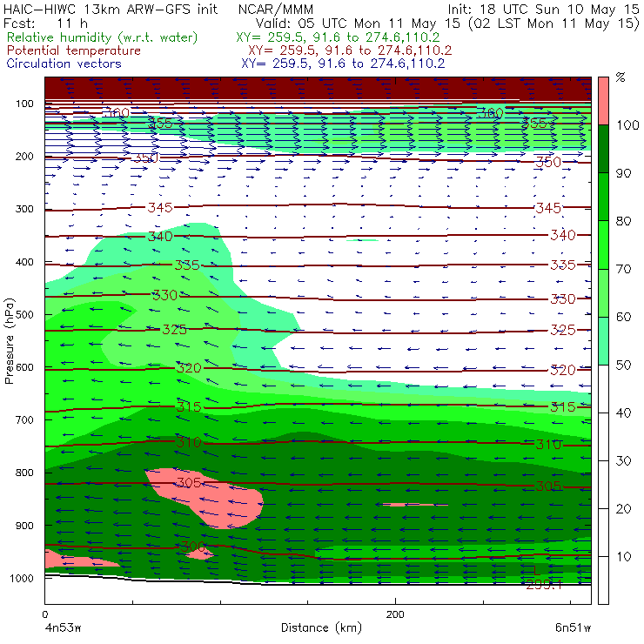Click the '%' unit label above the colorbar
The height and width of the screenshot is (644, 644).
[621, 77]
